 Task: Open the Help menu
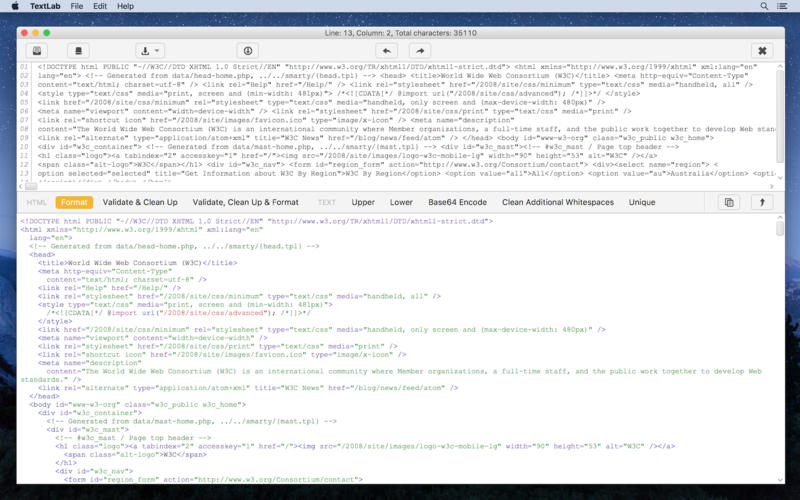[x=126, y=6]
